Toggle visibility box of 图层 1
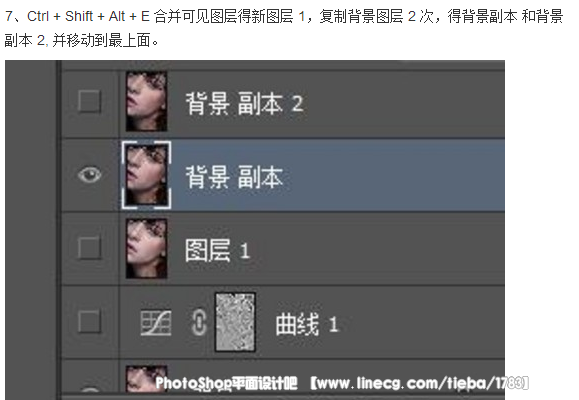The image size is (579, 400). (x=89, y=248)
